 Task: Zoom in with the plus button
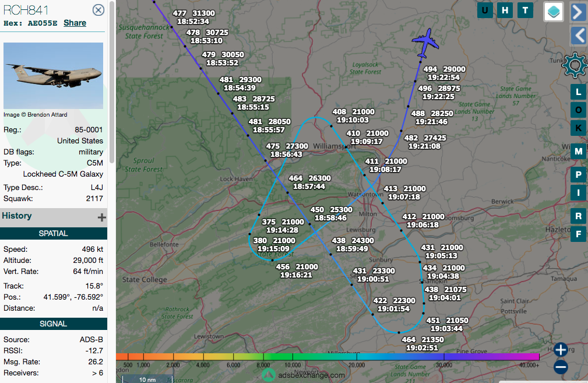click(561, 350)
